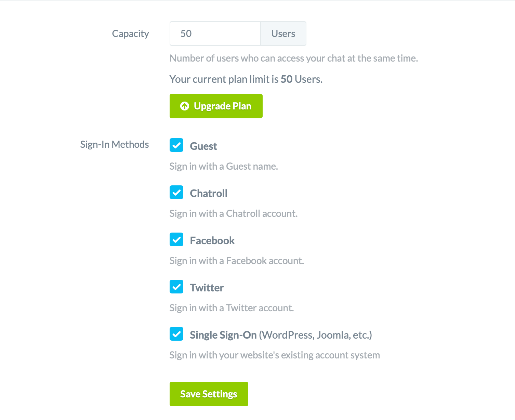Viewport: 515px width, 420px height.
Task: Click the Capacity field label
Action: coord(130,34)
